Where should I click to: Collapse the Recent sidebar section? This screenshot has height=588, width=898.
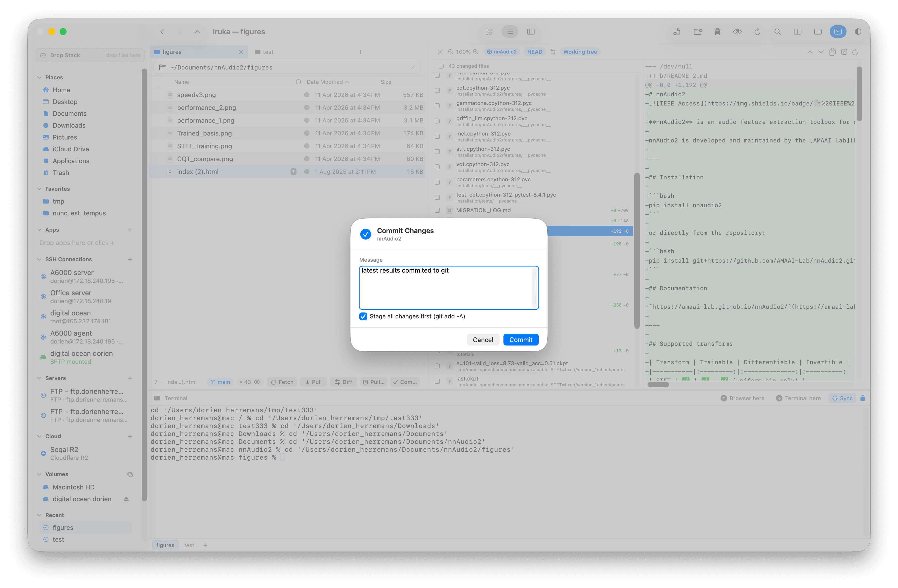click(39, 515)
